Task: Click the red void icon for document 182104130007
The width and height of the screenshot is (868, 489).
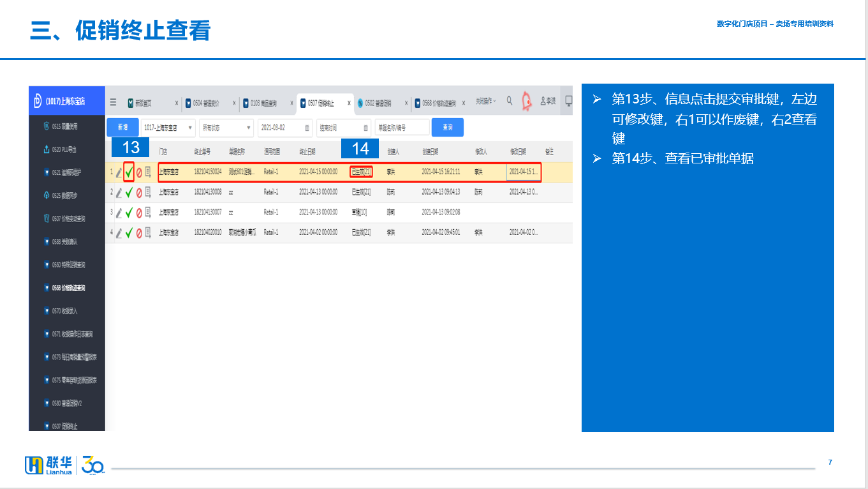Action: click(x=139, y=213)
